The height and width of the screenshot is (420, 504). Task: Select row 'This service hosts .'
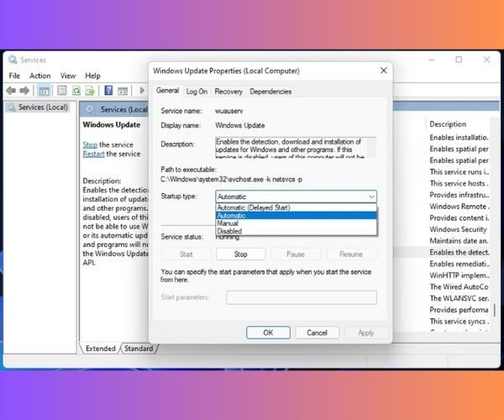coord(459,183)
